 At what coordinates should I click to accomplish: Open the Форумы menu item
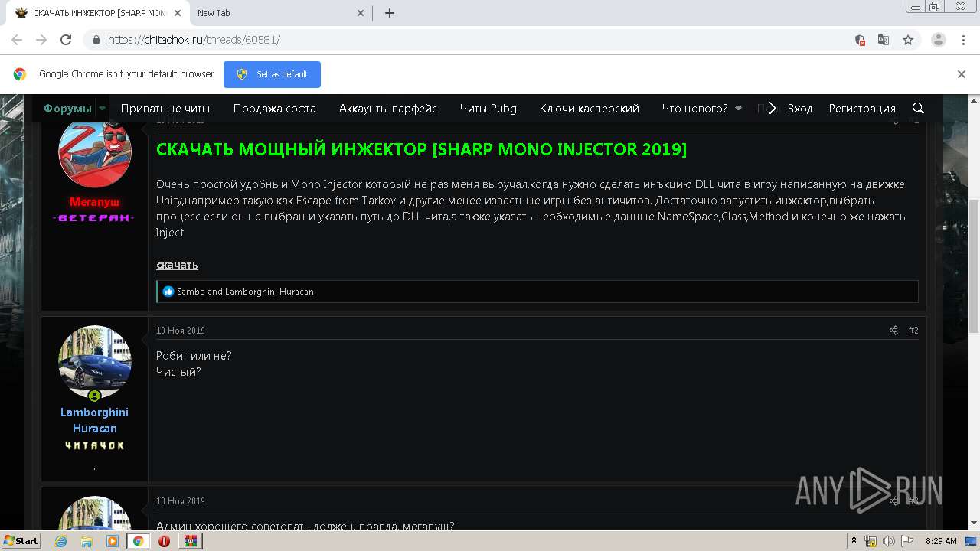coord(67,109)
